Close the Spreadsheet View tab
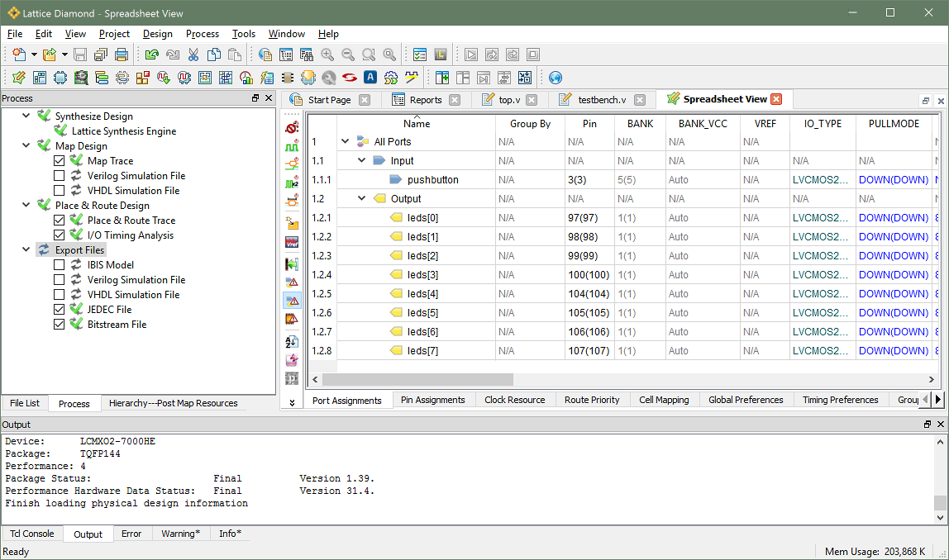This screenshot has height=560, width=949. pyautogui.click(x=776, y=99)
